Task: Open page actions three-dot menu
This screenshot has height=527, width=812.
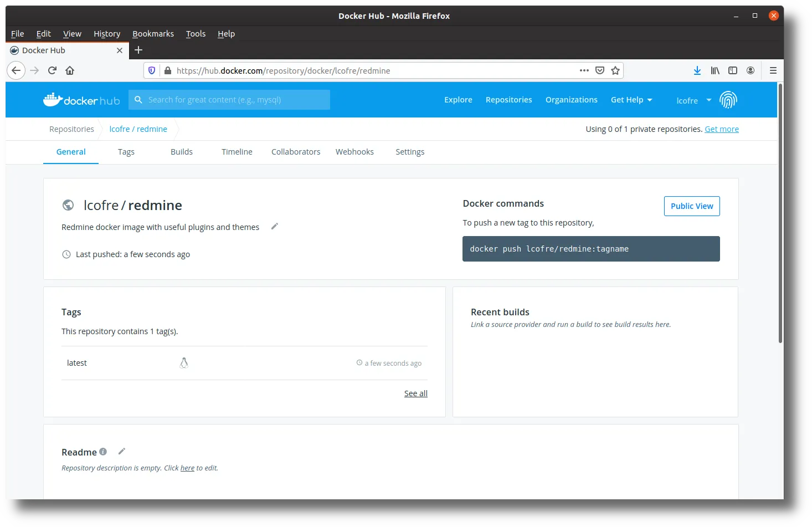Action: [x=584, y=70]
